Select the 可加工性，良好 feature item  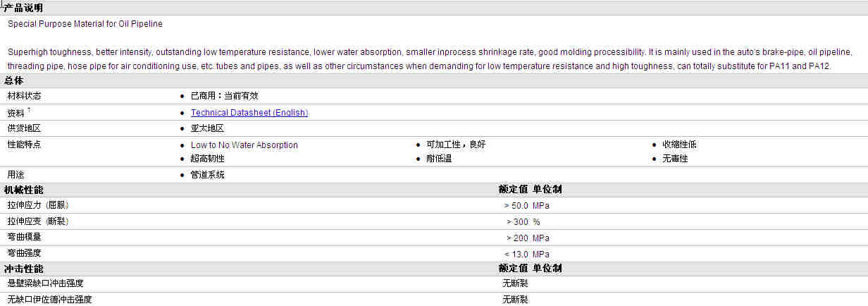pos(455,145)
